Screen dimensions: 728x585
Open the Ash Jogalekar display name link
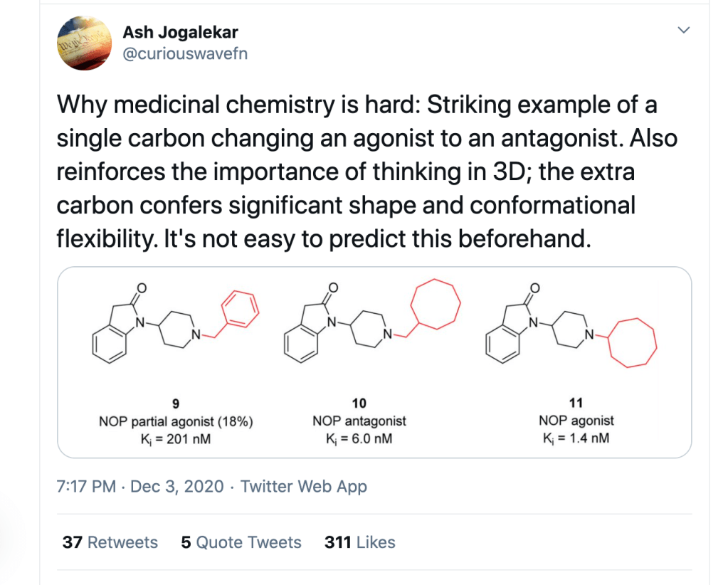pos(181,32)
